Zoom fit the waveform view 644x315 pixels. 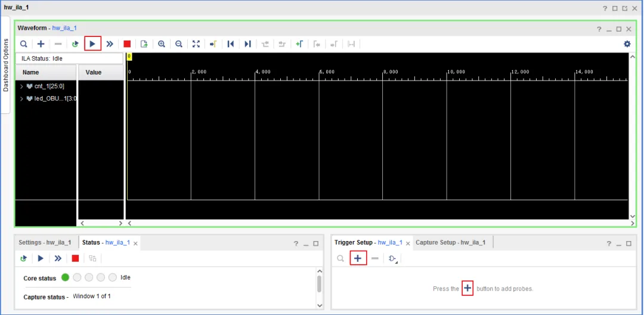[x=196, y=44]
